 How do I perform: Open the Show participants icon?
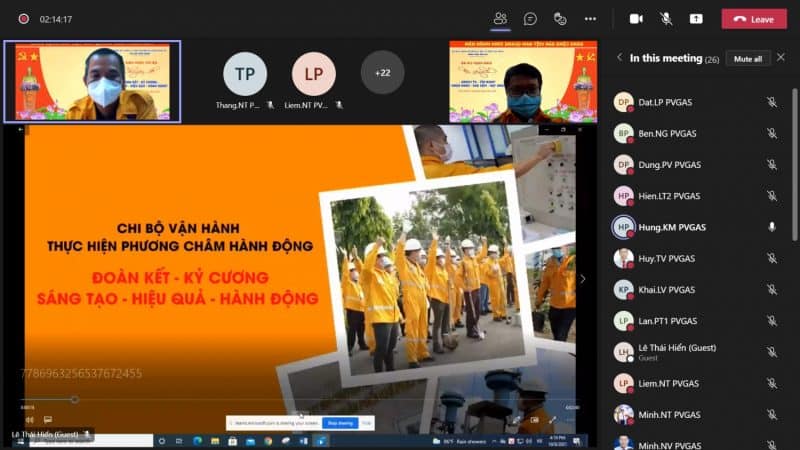500,19
